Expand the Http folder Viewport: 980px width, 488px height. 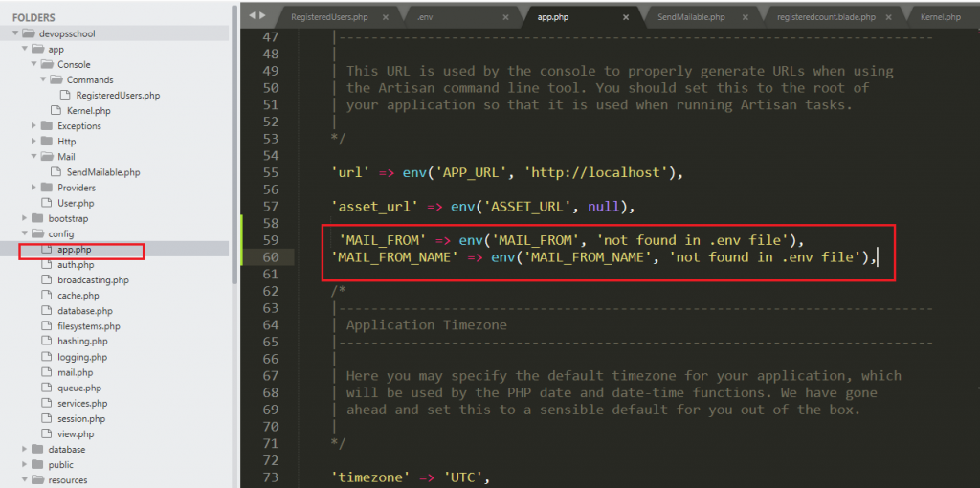(x=35, y=142)
